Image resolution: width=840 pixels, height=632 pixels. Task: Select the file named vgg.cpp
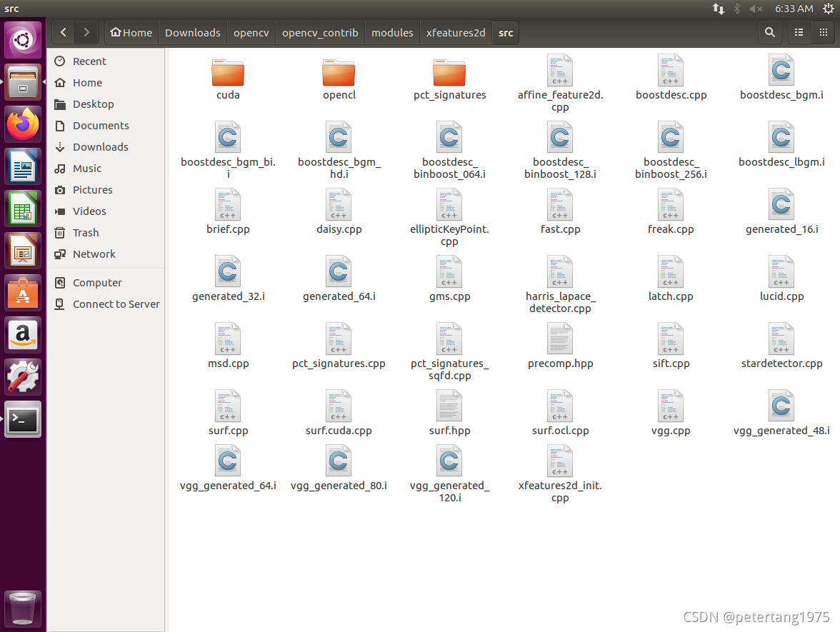click(x=671, y=413)
